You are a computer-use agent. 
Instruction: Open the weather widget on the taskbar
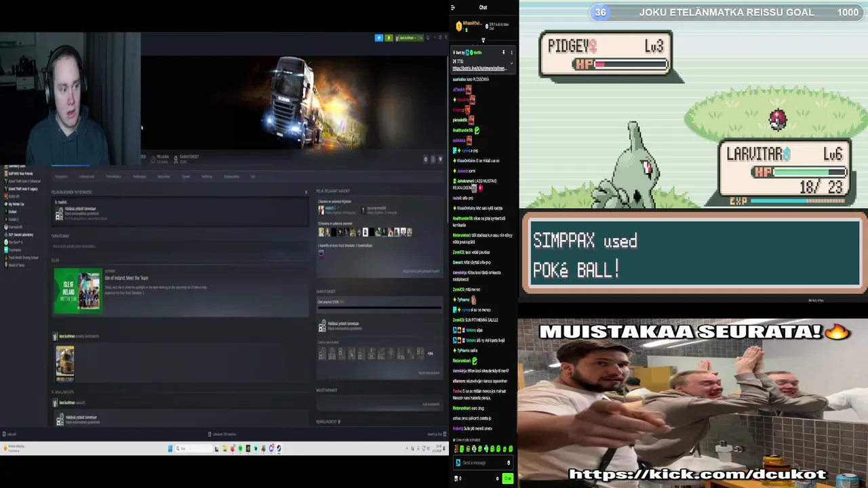(15, 447)
